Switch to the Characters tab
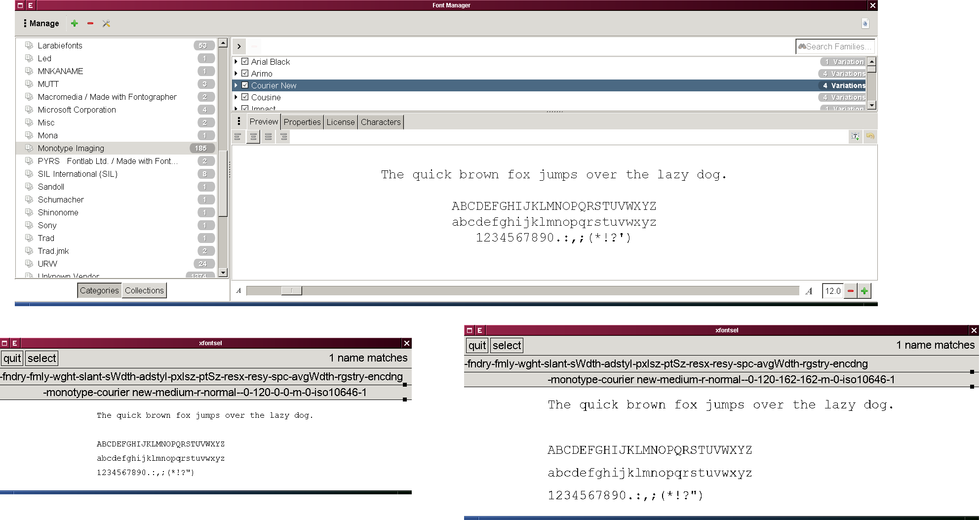The width and height of the screenshot is (980, 520). [x=381, y=122]
